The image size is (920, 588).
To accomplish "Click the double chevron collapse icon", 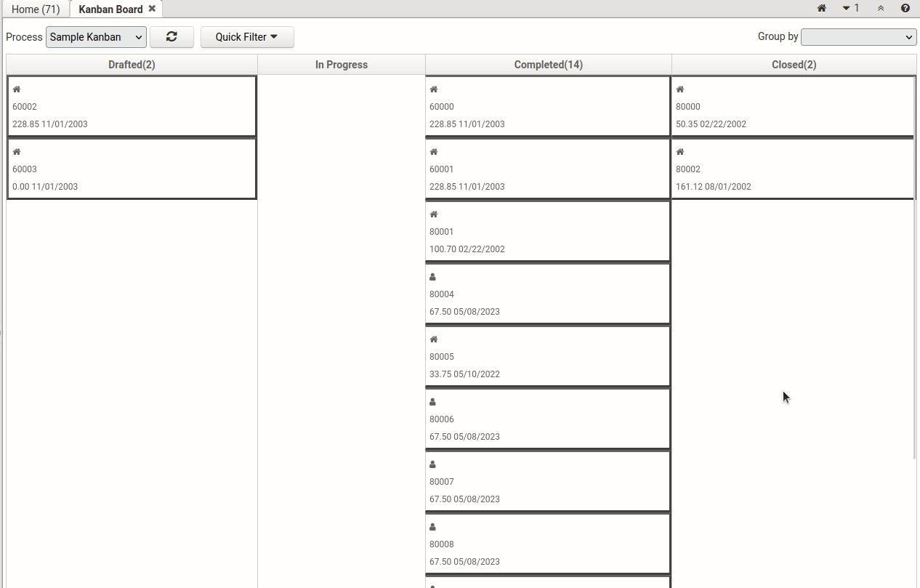I will [x=881, y=8].
